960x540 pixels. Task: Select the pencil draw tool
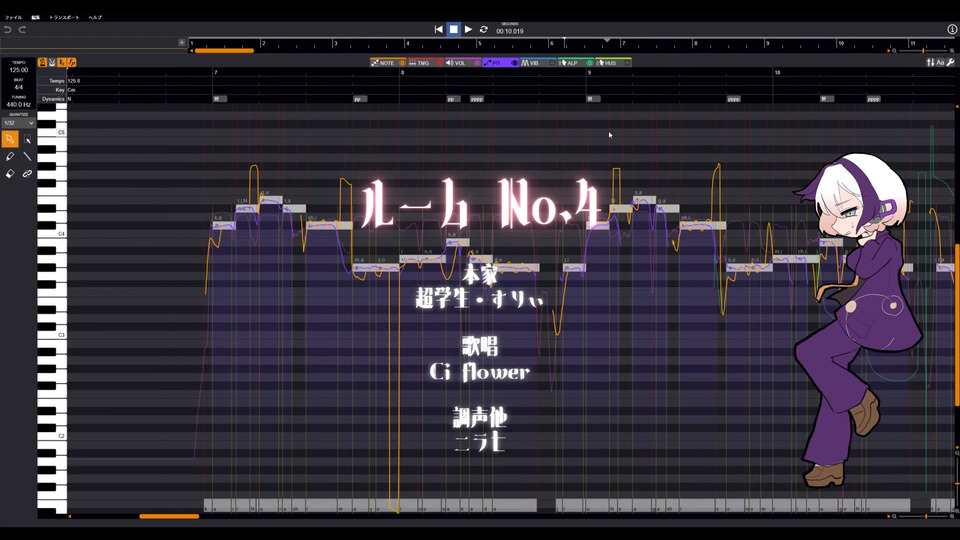(10, 157)
